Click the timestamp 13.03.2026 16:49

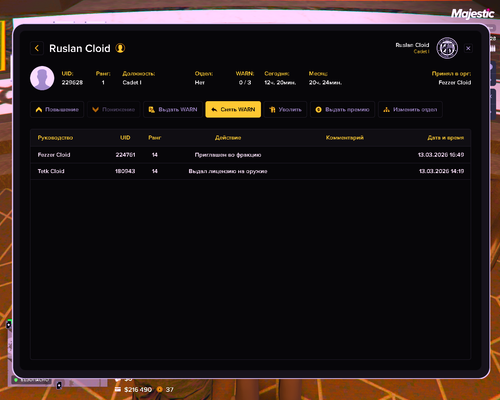(x=441, y=155)
